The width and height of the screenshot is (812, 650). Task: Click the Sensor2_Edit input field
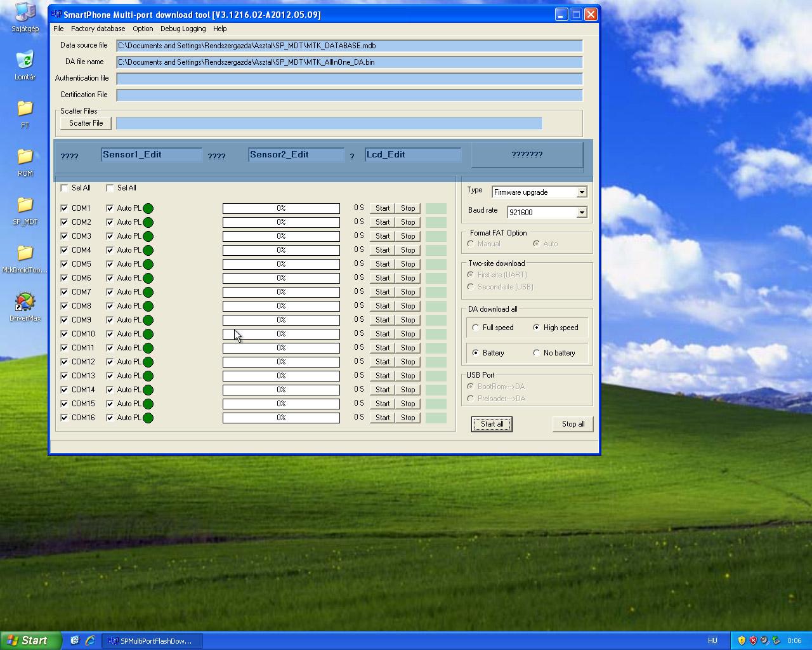point(296,155)
